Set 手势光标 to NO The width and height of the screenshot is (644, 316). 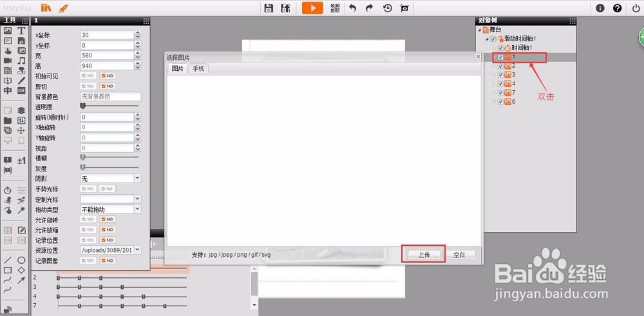pyautogui.click(x=108, y=188)
